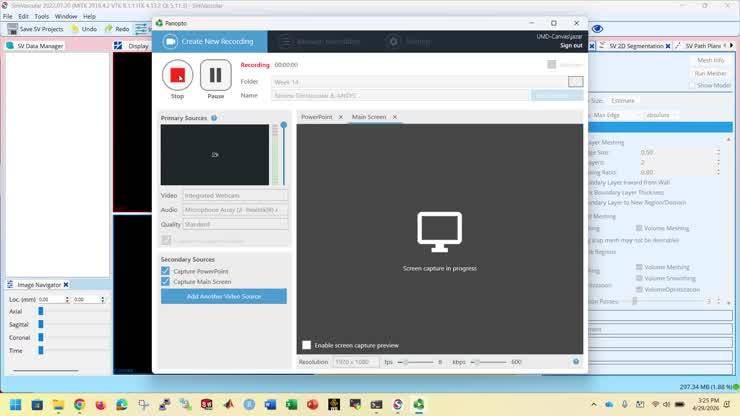Stop the Panopto recording
Viewport: 740px width, 416px height.
177,75
